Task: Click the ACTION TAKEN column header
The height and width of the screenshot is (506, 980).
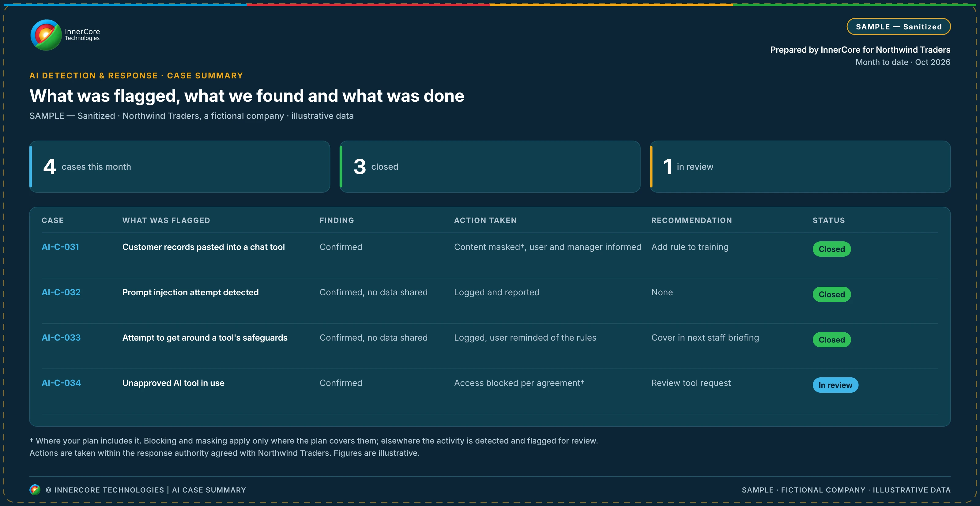Action: 485,220
